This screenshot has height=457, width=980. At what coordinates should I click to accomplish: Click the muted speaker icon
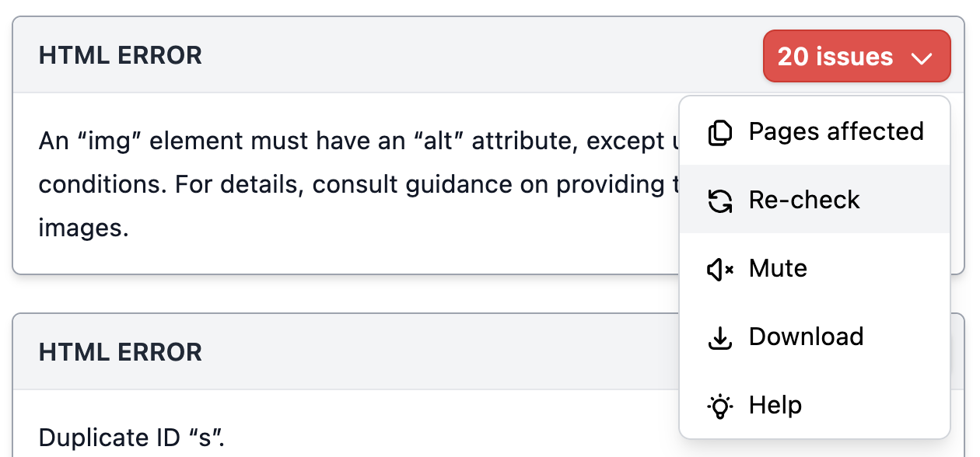(x=720, y=269)
